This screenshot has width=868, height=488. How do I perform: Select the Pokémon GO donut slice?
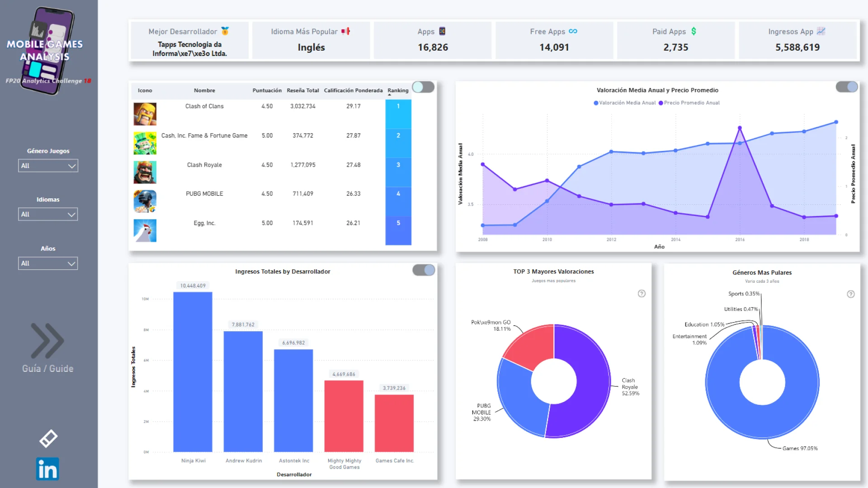point(533,347)
